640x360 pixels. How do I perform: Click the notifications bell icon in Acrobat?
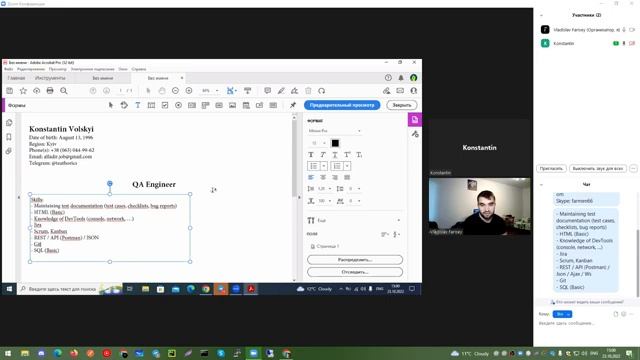point(401,78)
